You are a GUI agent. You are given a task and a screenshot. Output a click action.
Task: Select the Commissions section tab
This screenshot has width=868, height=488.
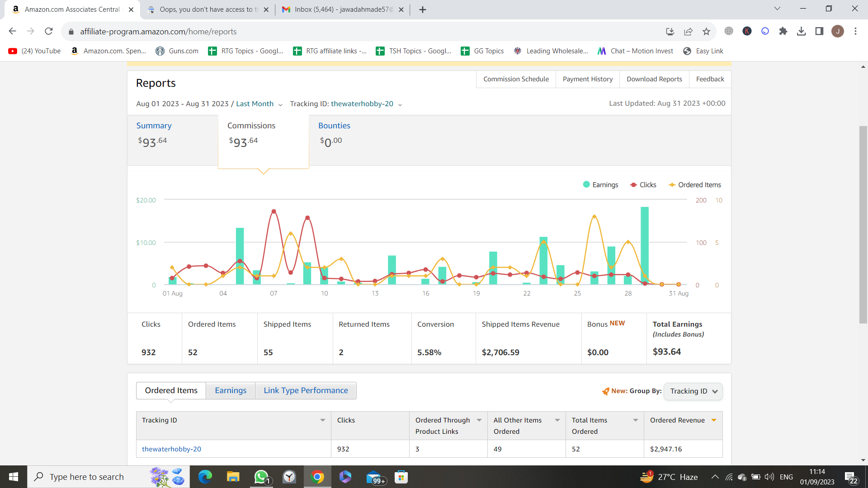click(x=264, y=141)
